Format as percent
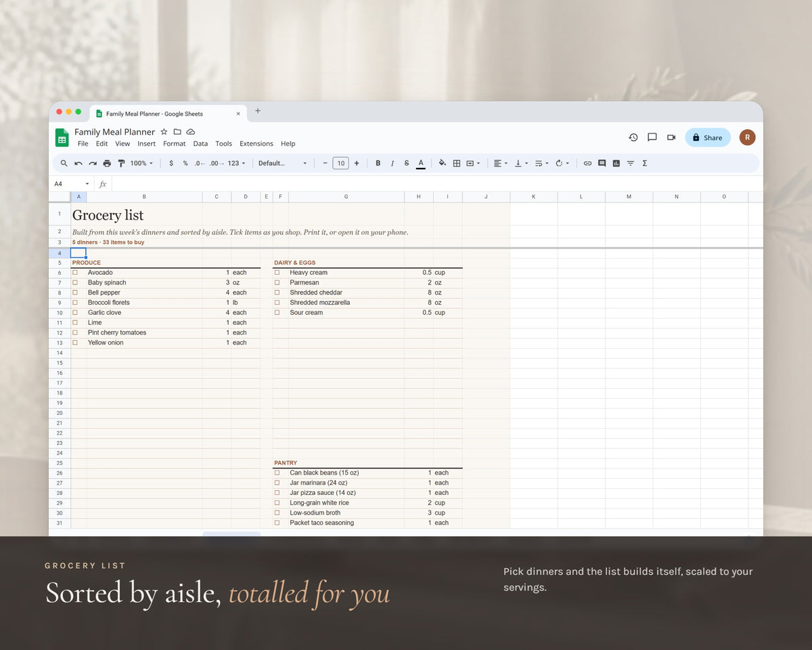 [185, 163]
